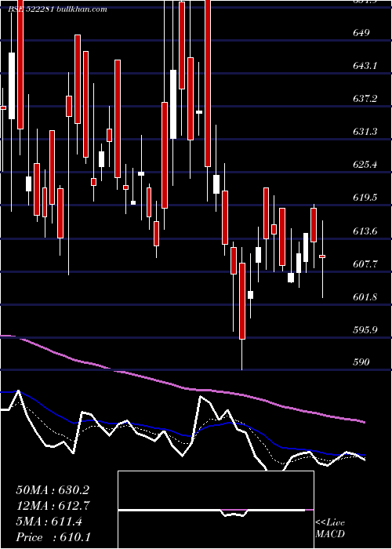Click the pink 50MA line
Image resolution: width=392 pixels, height=549 pixels.
(183, 387)
